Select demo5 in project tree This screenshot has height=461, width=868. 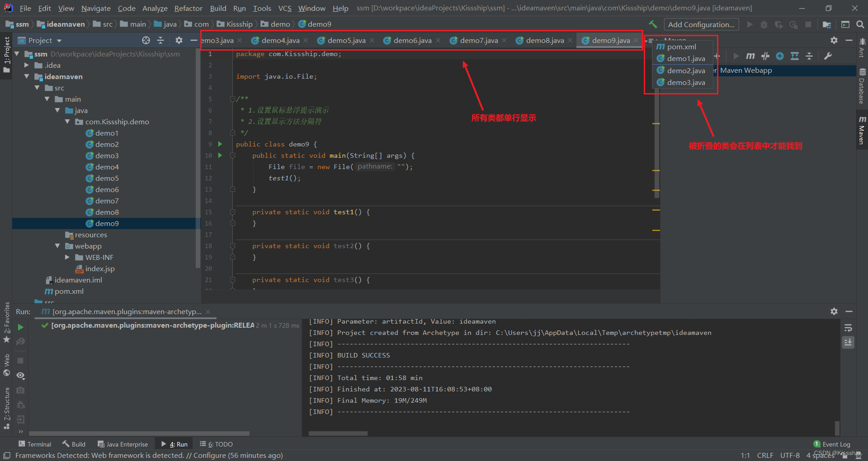tap(107, 178)
